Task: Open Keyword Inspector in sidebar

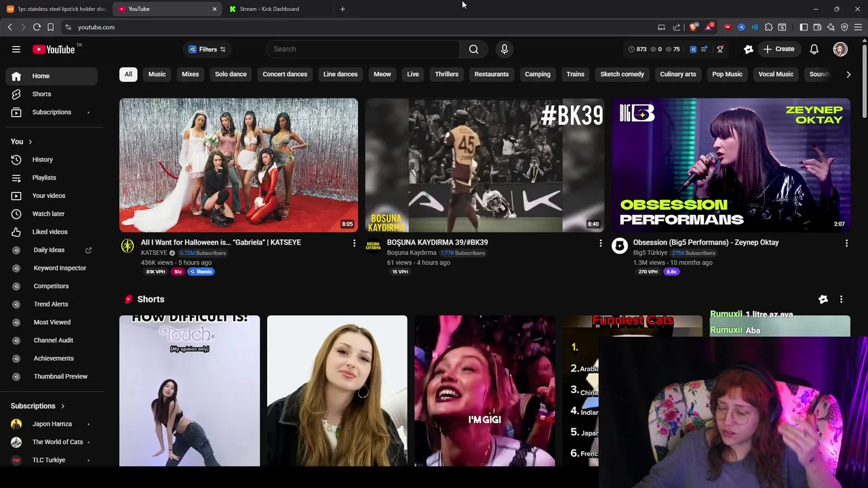Action: point(52,268)
